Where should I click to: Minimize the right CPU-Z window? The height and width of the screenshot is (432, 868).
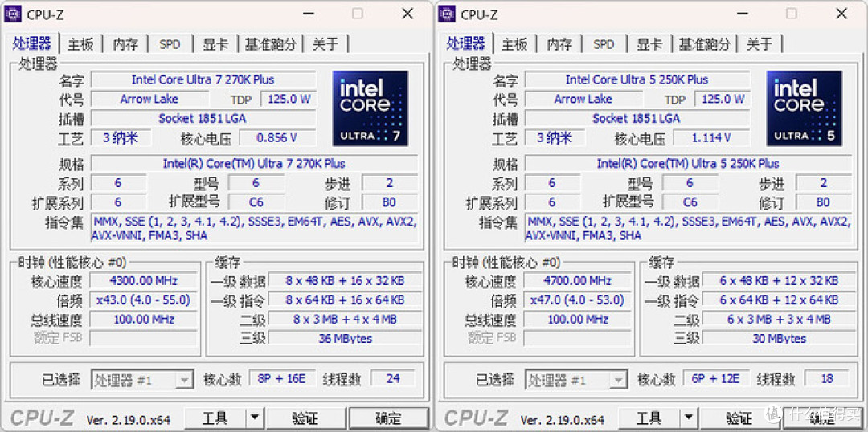pyautogui.click(x=741, y=14)
